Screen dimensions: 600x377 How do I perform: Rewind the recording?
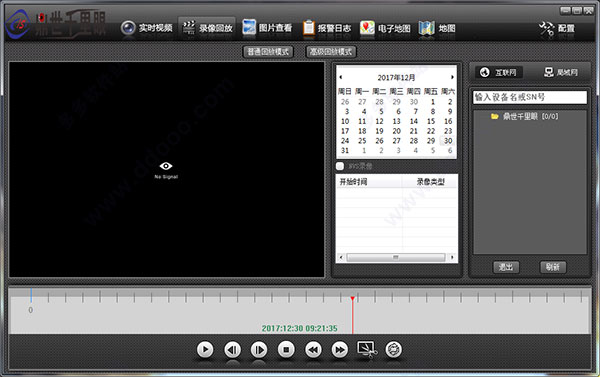click(x=313, y=349)
